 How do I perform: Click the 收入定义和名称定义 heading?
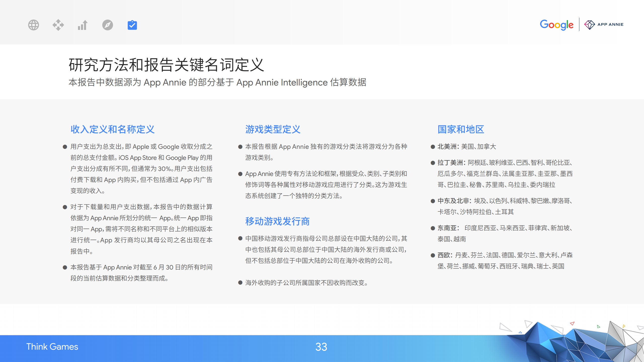(x=112, y=129)
